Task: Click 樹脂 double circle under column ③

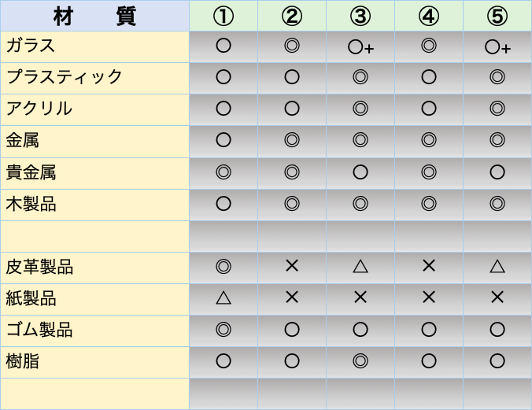Action: tap(360, 361)
